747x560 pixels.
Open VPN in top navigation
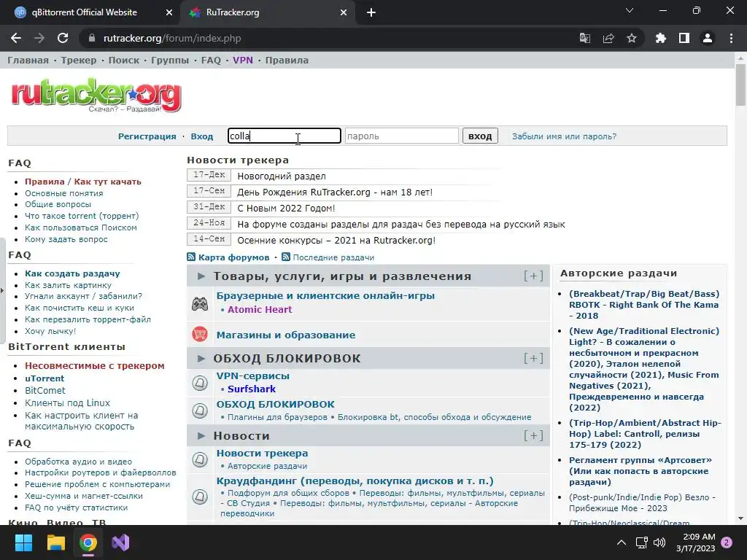click(x=243, y=60)
